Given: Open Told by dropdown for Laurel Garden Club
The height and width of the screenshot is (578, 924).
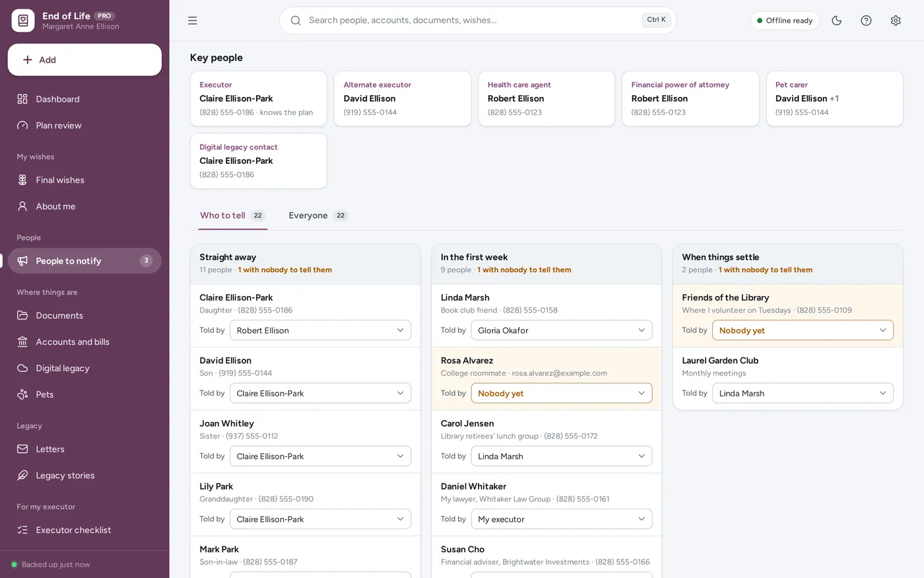Looking at the screenshot, I should [803, 393].
